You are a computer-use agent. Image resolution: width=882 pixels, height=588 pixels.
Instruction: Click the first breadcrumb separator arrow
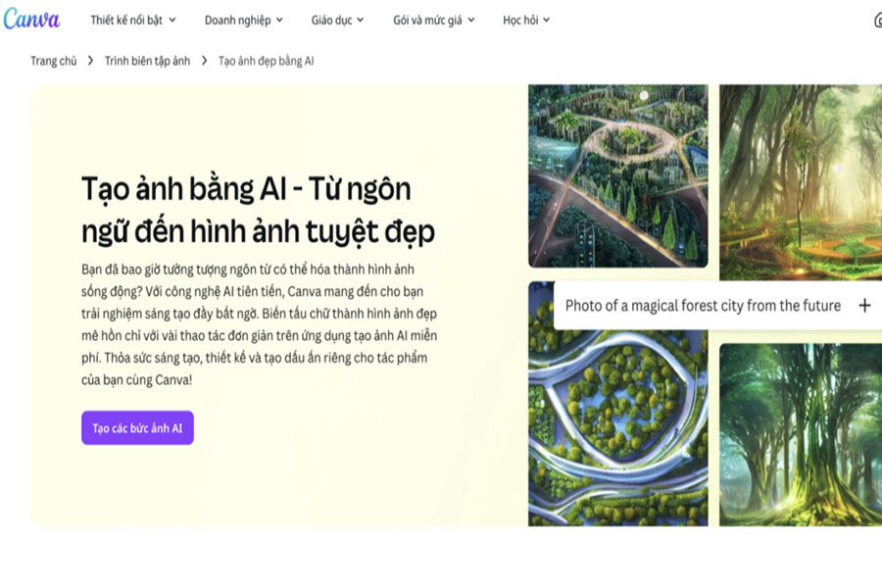click(x=90, y=60)
